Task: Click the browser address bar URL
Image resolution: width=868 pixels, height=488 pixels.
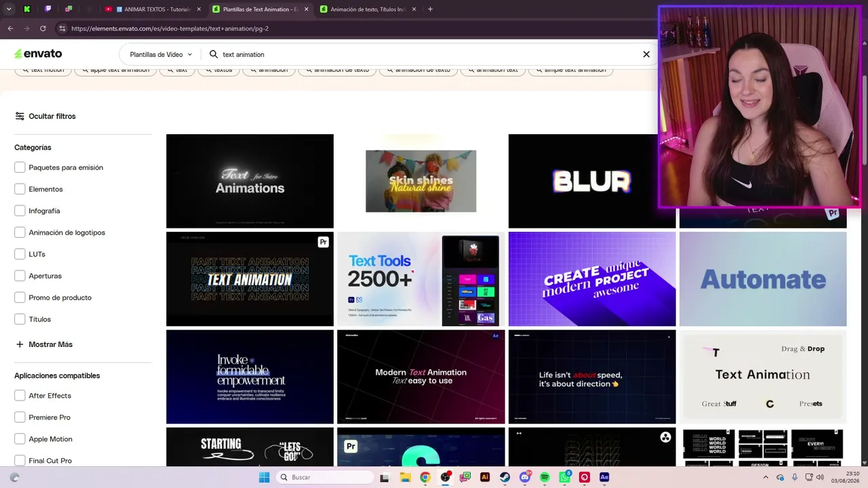Action: pos(170,28)
